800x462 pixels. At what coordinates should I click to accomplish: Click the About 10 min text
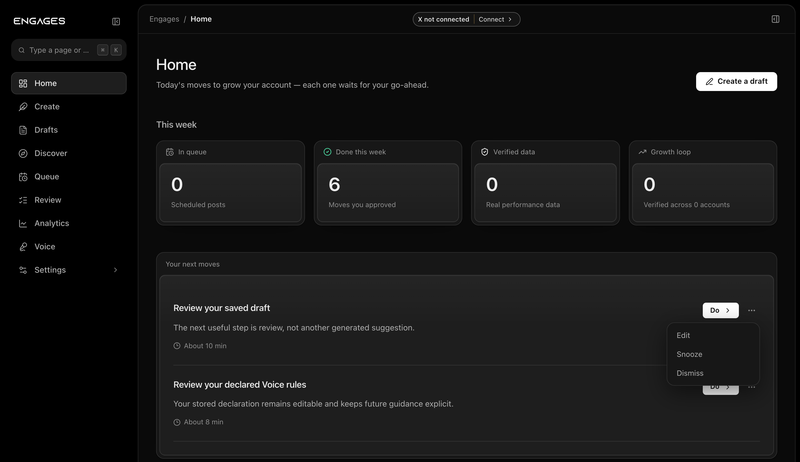pos(205,346)
